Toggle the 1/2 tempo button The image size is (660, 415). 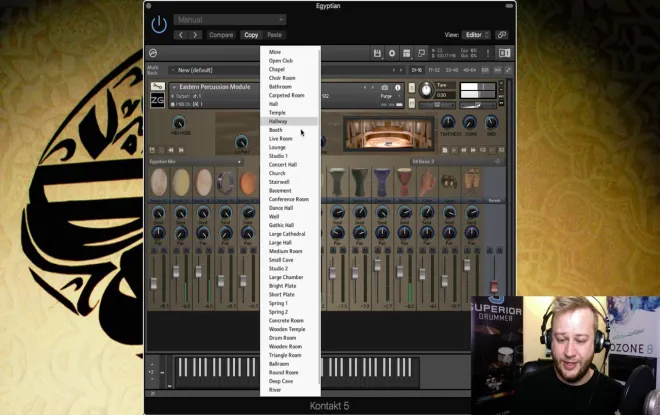tap(483, 150)
